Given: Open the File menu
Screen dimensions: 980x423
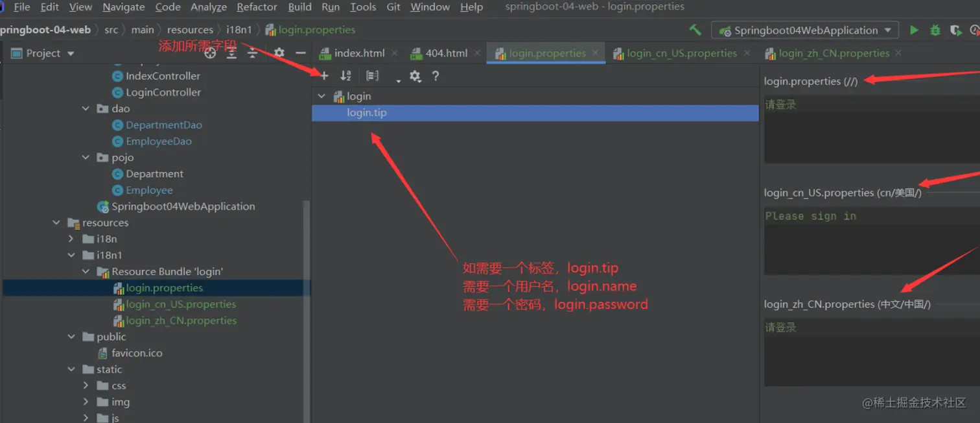Looking at the screenshot, I should [21, 7].
